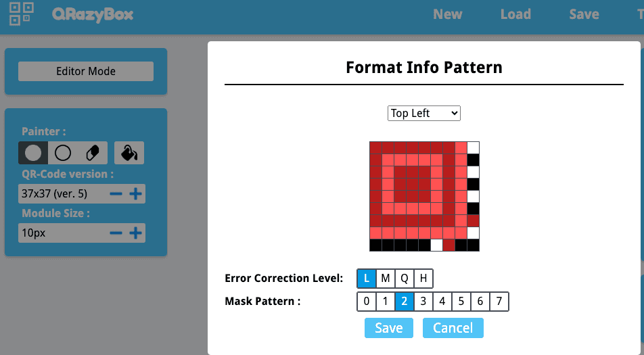Cancel the Format Info Pattern dialog
644x355 pixels.
point(453,328)
